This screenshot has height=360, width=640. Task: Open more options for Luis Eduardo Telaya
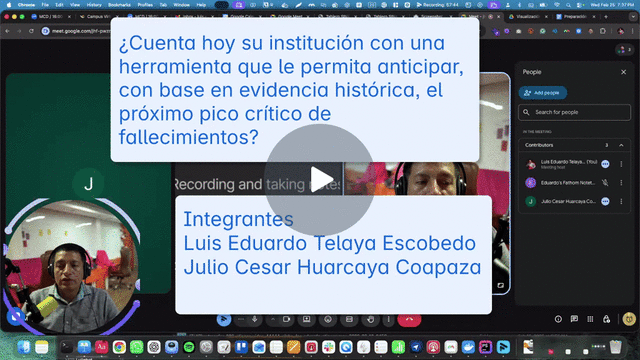(x=621, y=164)
